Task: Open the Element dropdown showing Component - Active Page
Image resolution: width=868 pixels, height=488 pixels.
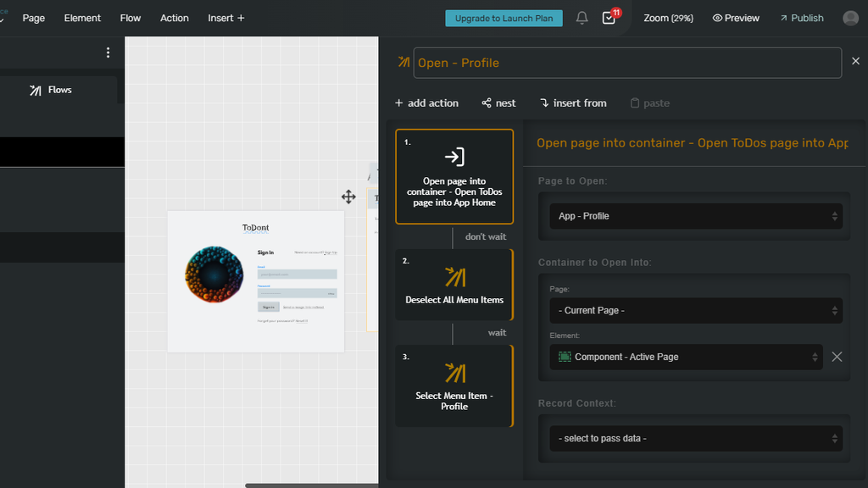Action: pos(685,357)
